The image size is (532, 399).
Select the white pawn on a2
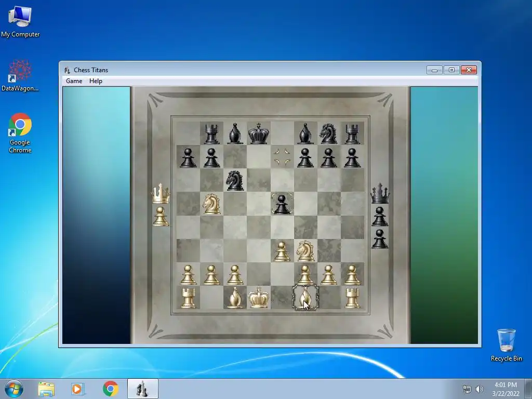tap(188, 274)
